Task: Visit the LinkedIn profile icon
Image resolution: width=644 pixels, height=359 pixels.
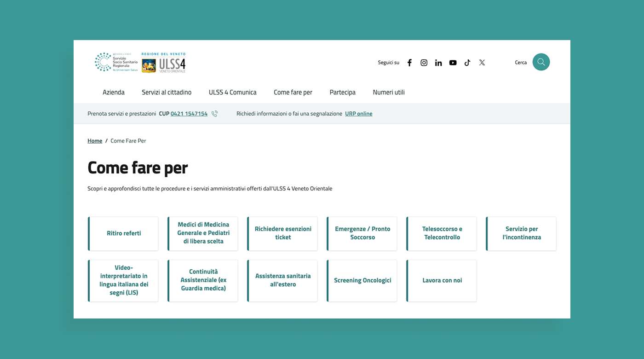Action: (x=438, y=63)
